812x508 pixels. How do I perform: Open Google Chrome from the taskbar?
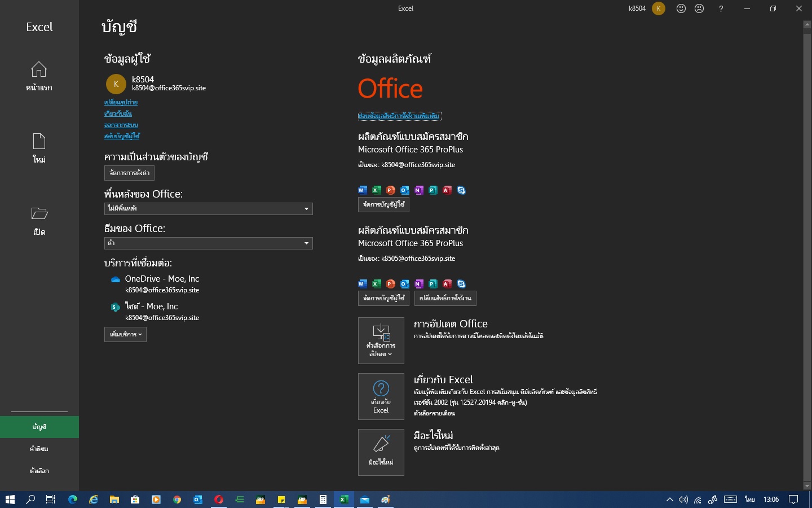point(177,500)
